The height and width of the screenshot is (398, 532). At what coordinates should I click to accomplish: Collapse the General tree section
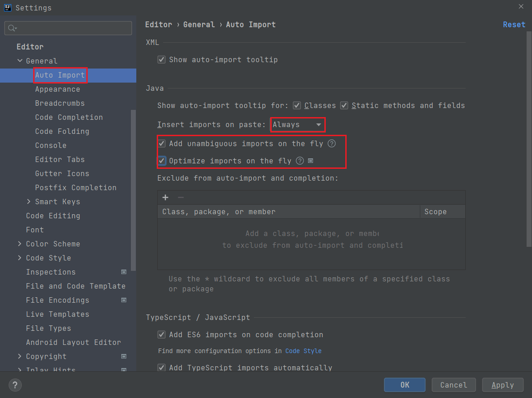[x=20, y=61]
